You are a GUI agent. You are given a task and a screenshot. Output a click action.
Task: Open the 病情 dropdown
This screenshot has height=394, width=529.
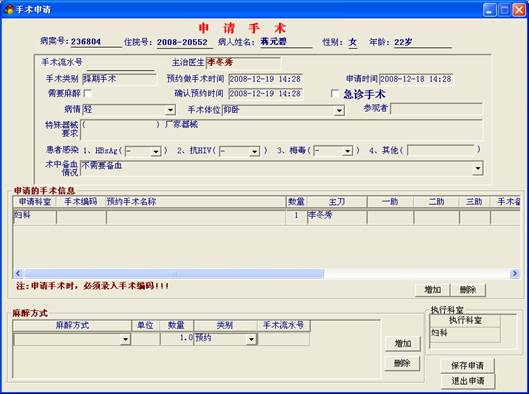(x=170, y=110)
